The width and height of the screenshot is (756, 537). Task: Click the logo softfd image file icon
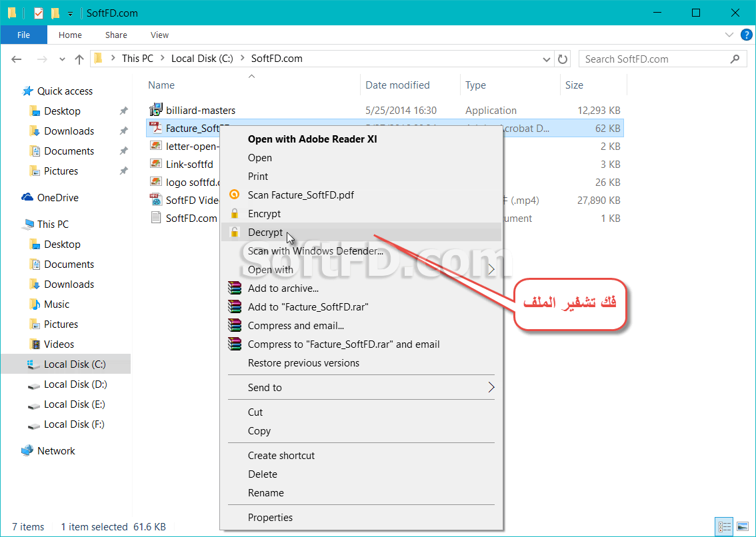pos(155,182)
